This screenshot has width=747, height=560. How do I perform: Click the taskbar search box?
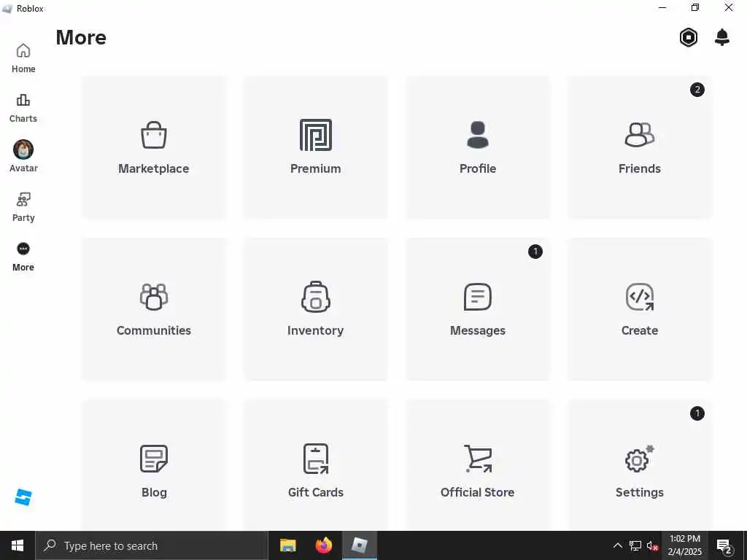[152, 545]
